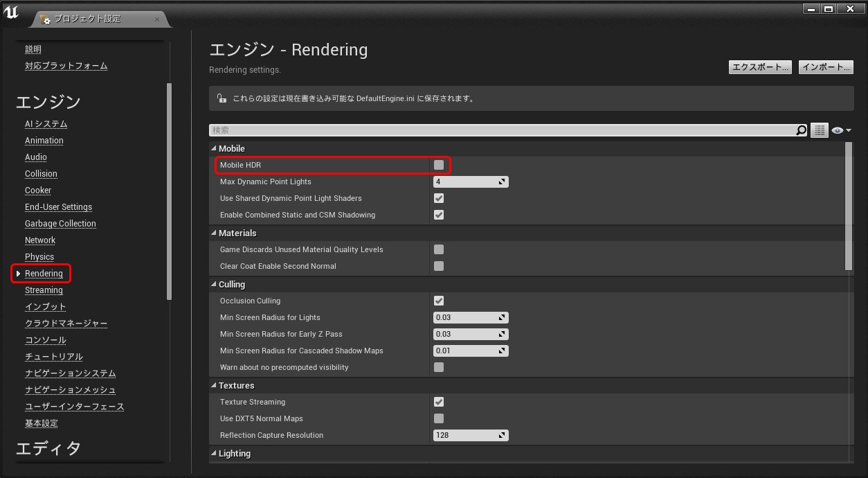Image resolution: width=868 pixels, height=478 pixels.
Task: Open the 基本設定 settings category
Action: 42,423
